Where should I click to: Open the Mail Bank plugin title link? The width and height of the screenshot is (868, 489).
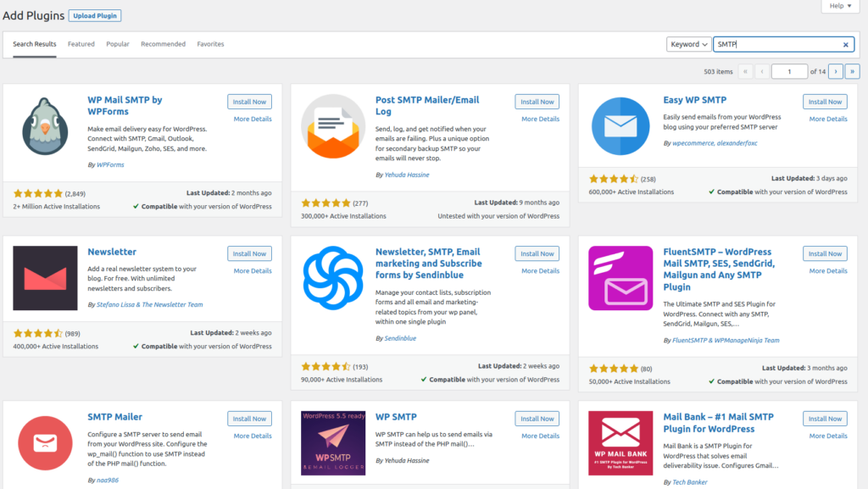pos(719,423)
